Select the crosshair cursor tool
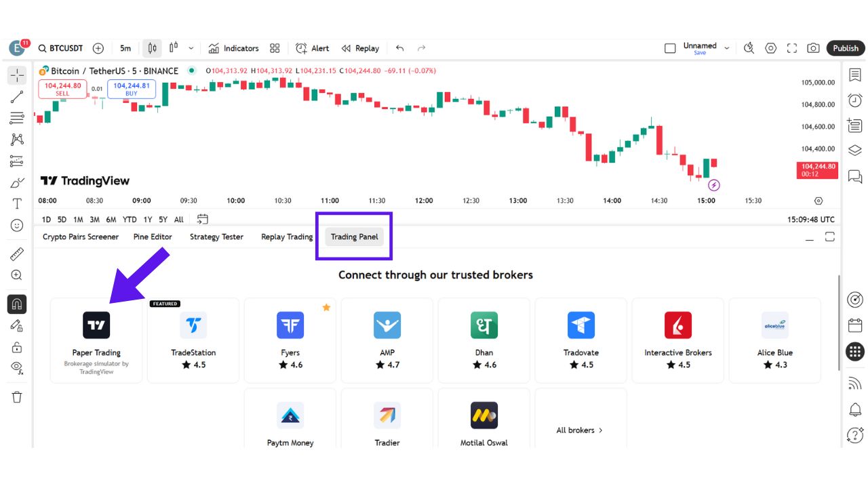 point(17,75)
